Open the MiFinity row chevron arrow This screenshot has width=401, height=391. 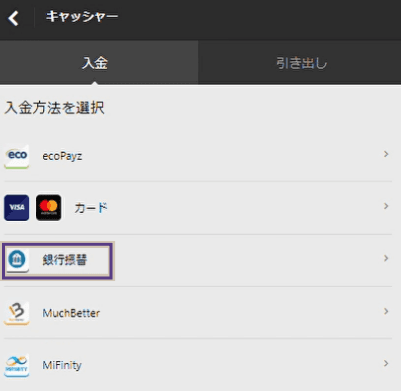click(x=386, y=363)
